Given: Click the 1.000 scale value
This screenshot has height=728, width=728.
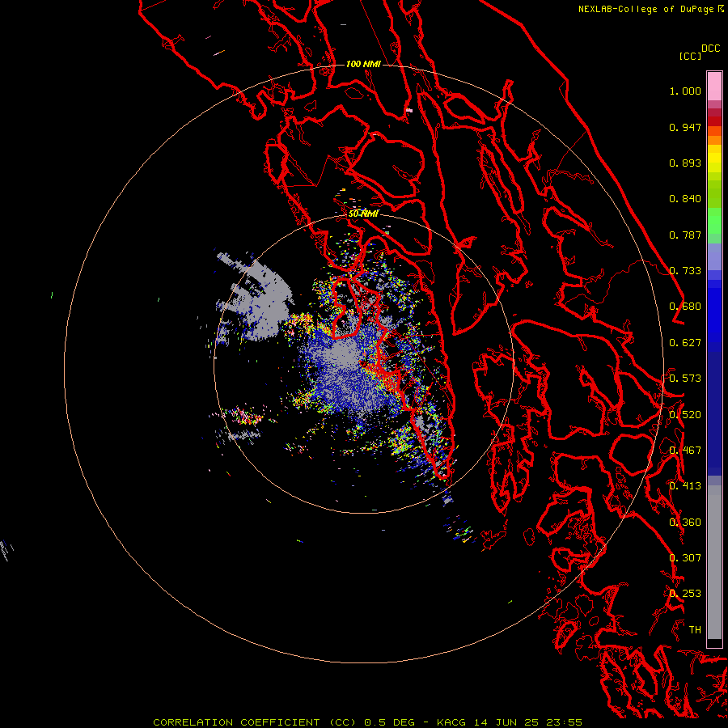Looking at the screenshot, I should pyautogui.click(x=685, y=91).
